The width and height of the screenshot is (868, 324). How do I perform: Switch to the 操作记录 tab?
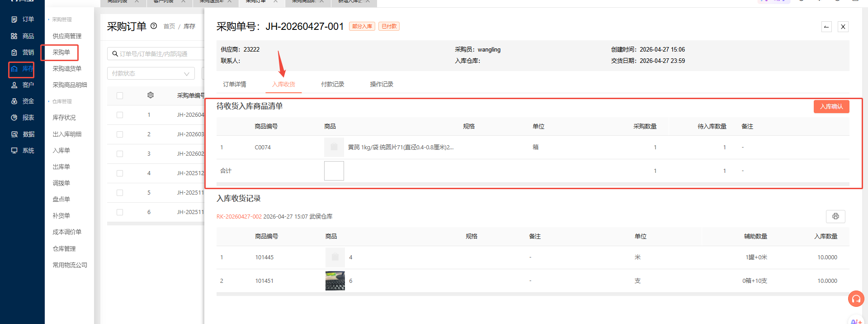tap(382, 84)
